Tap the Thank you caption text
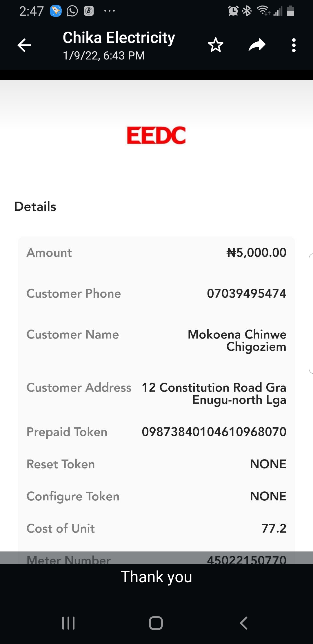Screen dimensions: 313x644 [156, 577]
